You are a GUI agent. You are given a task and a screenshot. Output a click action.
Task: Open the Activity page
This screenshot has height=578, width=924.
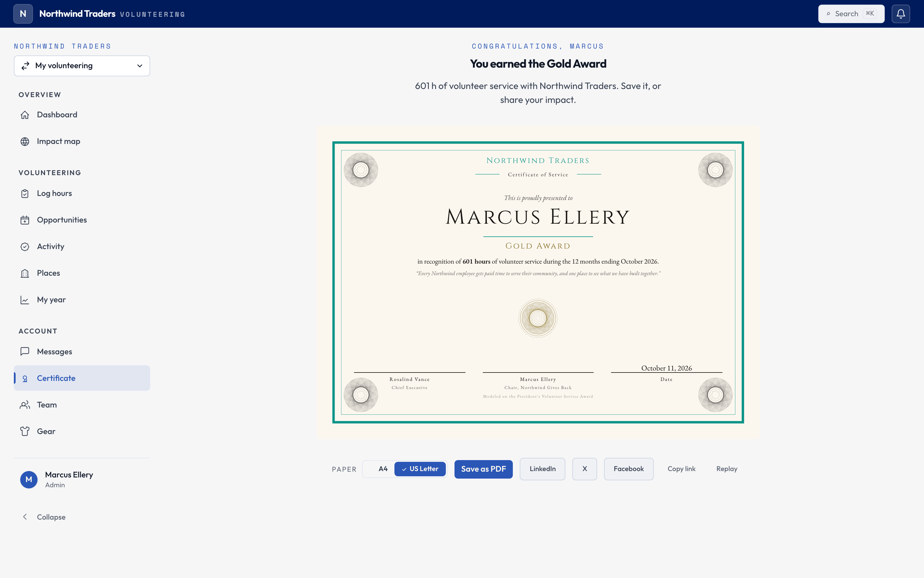[82, 247]
